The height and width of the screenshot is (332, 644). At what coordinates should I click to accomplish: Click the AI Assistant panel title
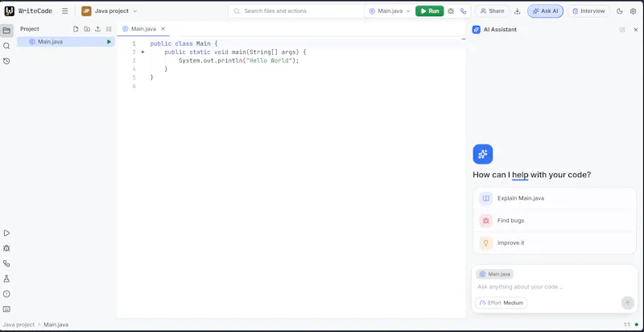[500, 30]
